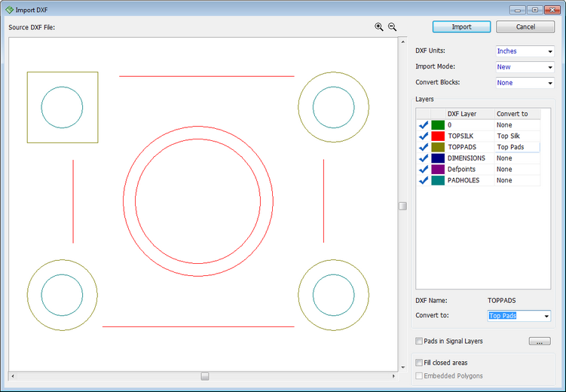Enable Pads in Signal Layers checkbox
566x392 pixels.
point(419,341)
